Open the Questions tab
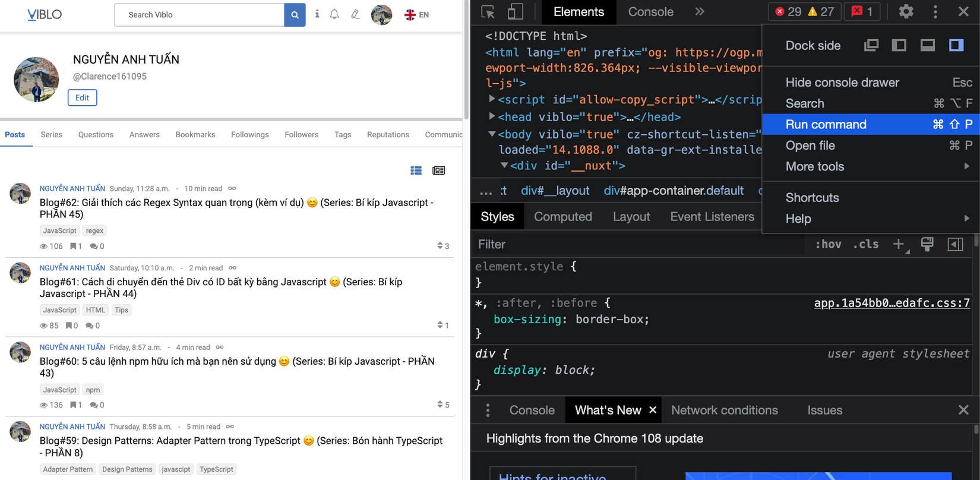 [x=96, y=135]
